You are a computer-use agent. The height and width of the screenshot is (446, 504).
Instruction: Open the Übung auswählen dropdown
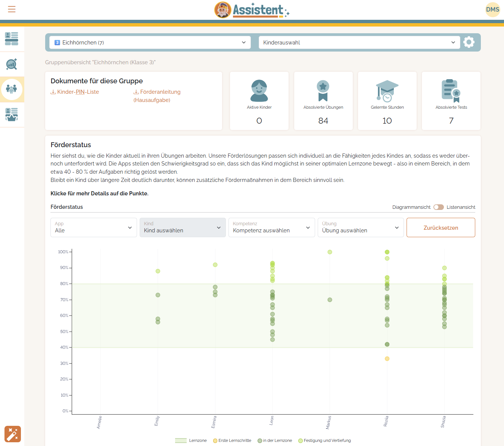click(360, 227)
